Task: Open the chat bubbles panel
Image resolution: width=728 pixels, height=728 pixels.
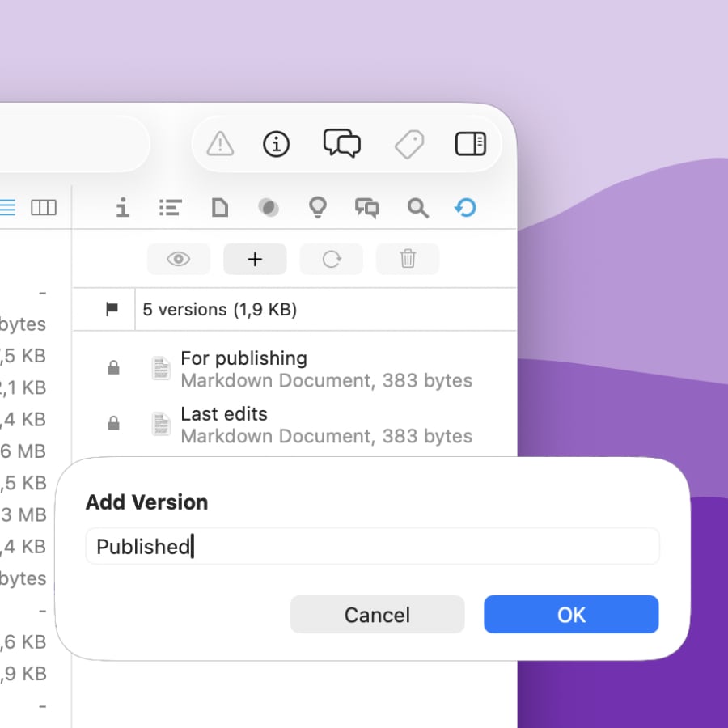Action: [x=341, y=144]
